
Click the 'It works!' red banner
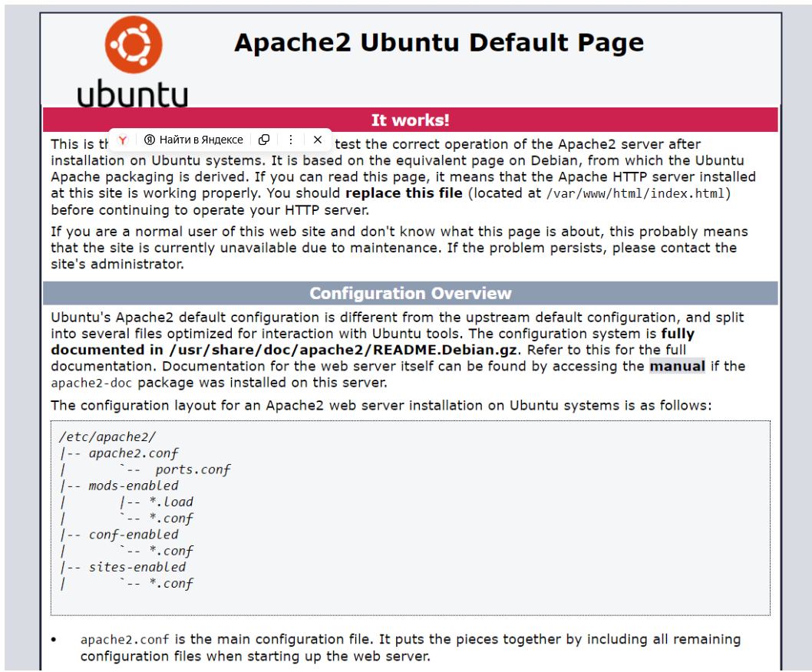pos(410,120)
